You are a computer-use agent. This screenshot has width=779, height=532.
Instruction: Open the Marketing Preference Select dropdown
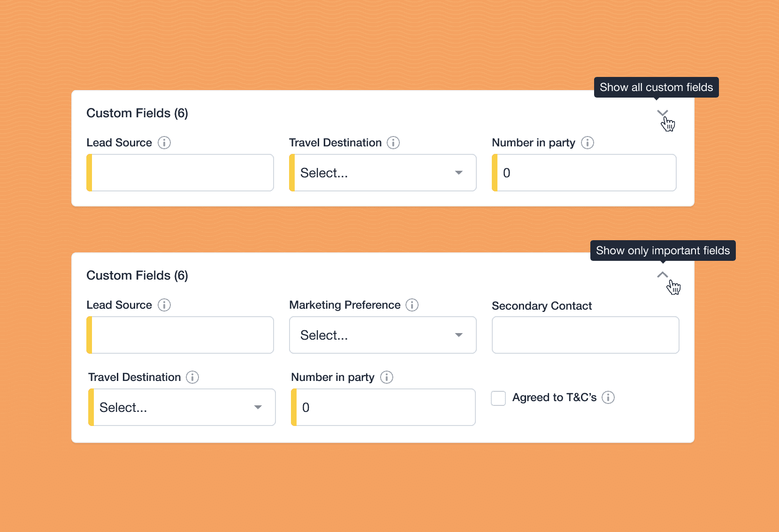coord(383,335)
